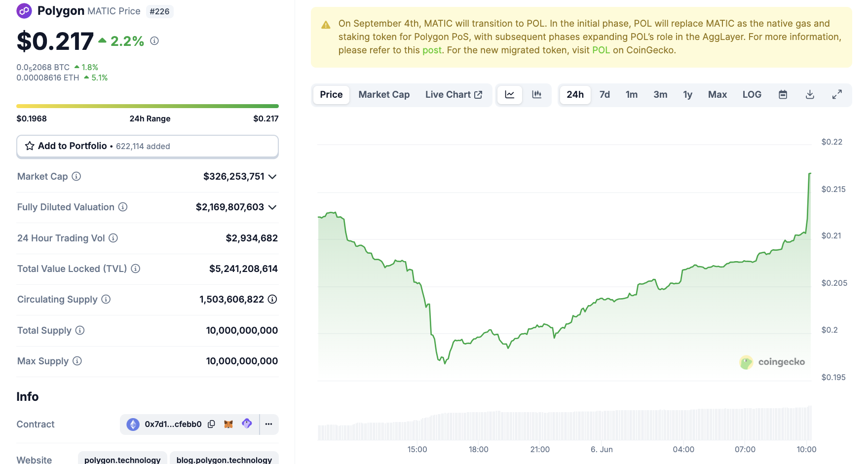Switch chart to line view icon
This screenshot has width=868, height=464.
pyautogui.click(x=509, y=95)
